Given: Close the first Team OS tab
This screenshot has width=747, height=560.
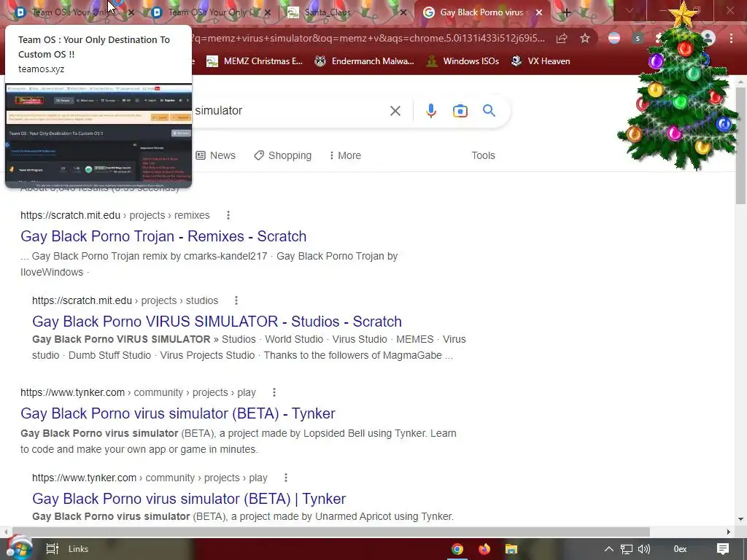Looking at the screenshot, I should [x=131, y=13].
